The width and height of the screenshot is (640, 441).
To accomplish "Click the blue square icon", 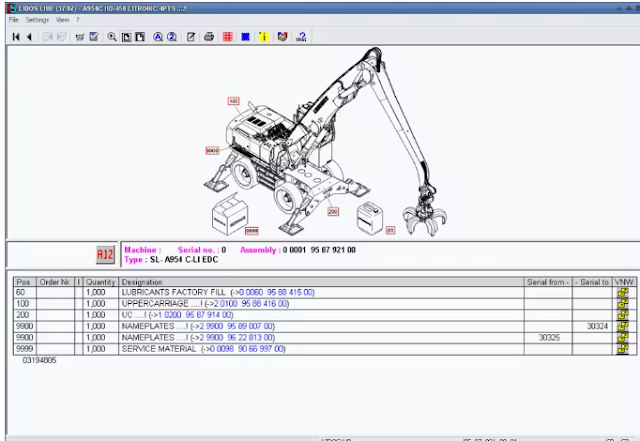I will click(245, 37).
